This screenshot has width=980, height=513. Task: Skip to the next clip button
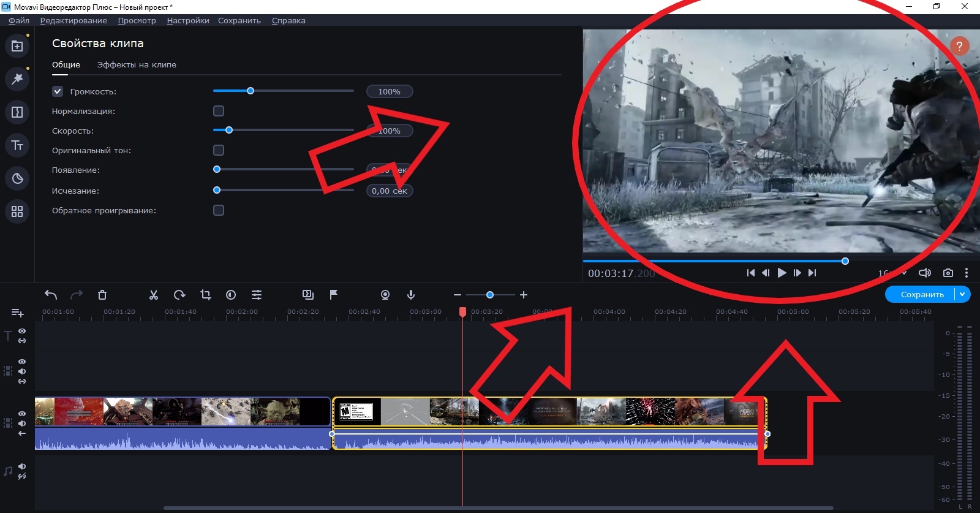(812, 273)
